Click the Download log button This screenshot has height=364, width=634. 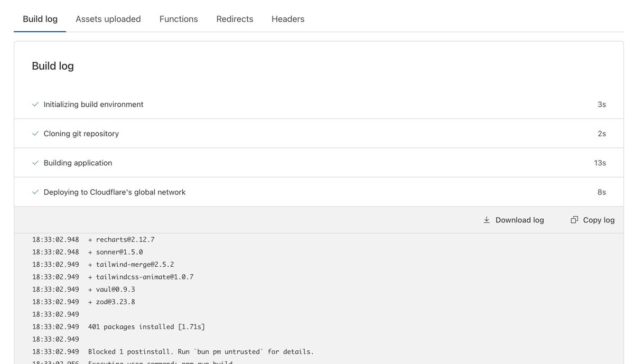514,220
